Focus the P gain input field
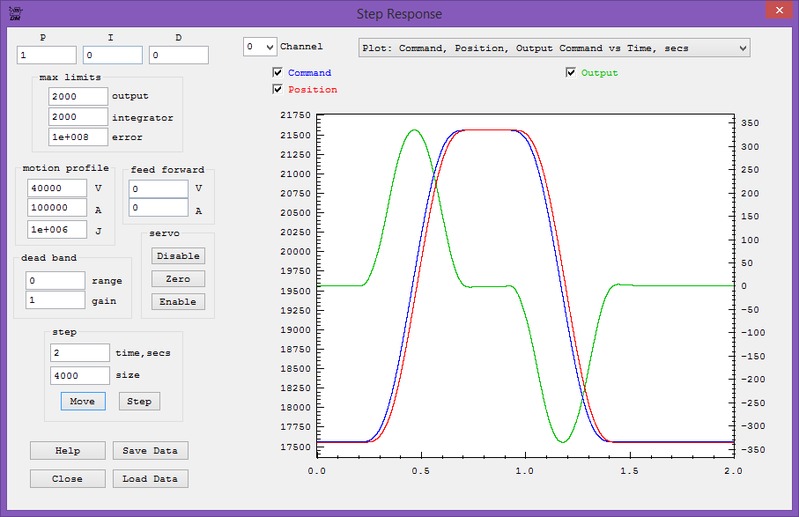This screenshot has width=799, height=517. (47, 55)
